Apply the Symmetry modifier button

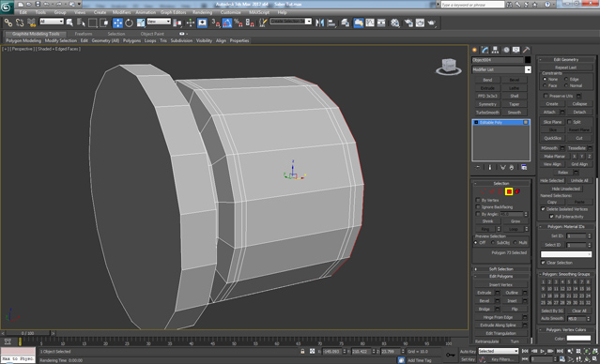487,104
